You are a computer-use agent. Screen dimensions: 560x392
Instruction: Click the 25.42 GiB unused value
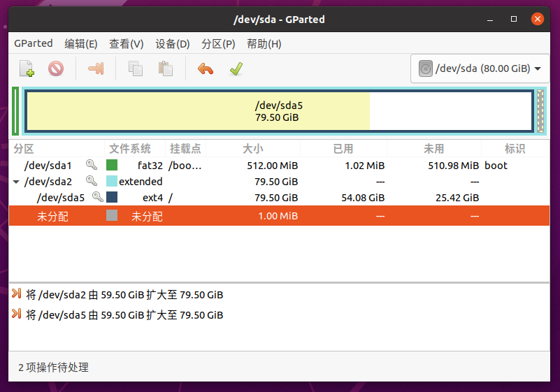coord(457,198)
